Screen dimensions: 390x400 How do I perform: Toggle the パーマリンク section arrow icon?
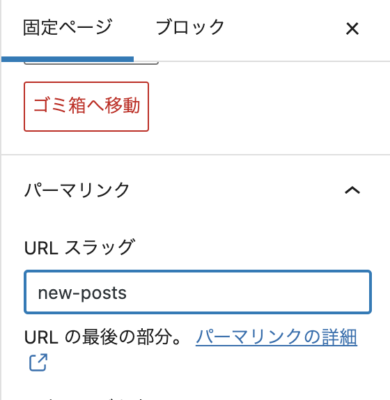click(x=352, y=190)
